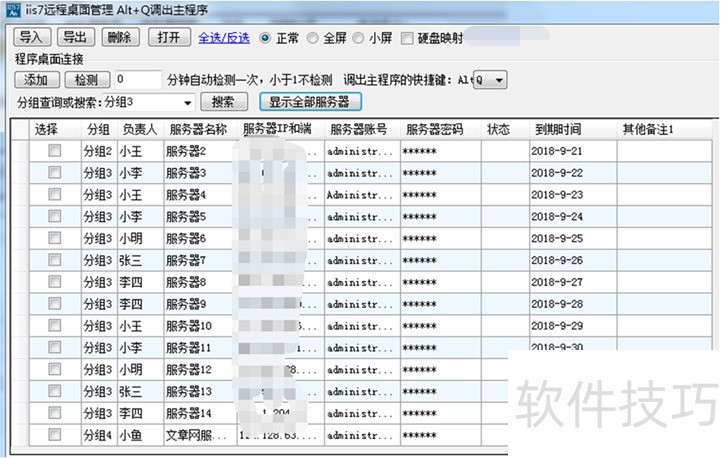Click 显示全部服务器 show all servers button
726x458 pixels.
(x=309, y=102)
